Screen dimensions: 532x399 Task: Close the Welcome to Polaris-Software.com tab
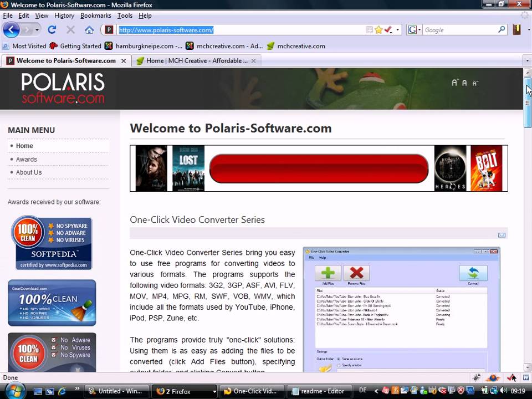124,61
